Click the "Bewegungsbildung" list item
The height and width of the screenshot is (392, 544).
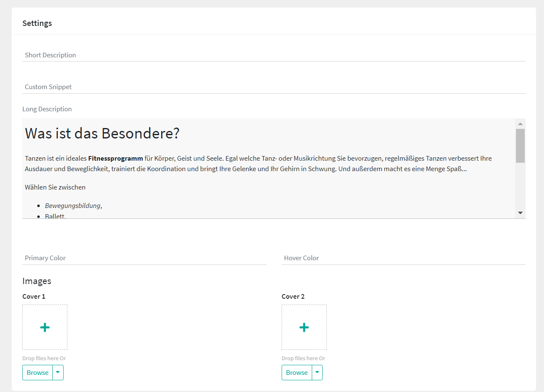(73, 206)
